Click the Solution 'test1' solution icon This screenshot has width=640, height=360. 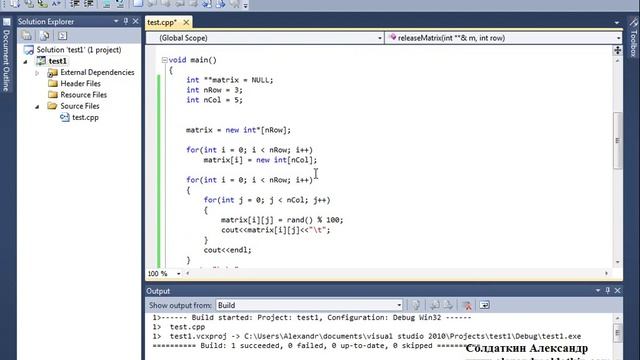tap(29, 50)
